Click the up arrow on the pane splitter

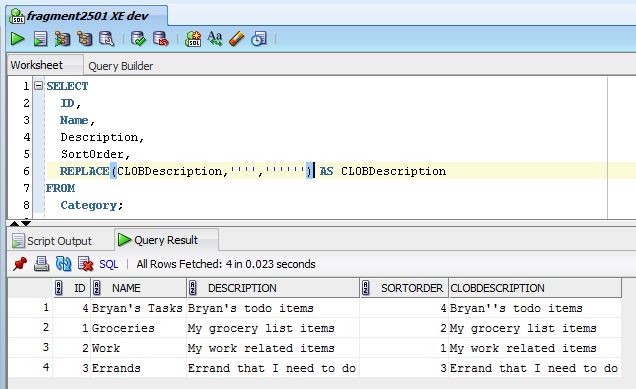point(15,223)
